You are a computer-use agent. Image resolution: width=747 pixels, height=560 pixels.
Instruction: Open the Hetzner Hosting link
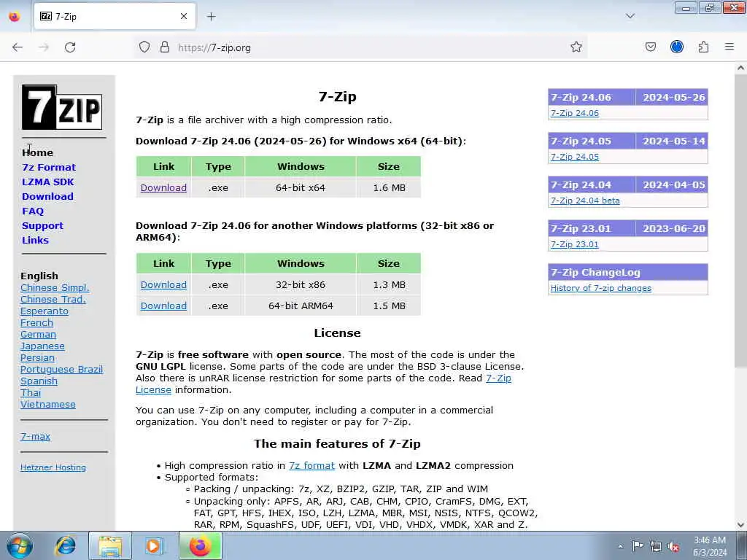coord(53,467)
